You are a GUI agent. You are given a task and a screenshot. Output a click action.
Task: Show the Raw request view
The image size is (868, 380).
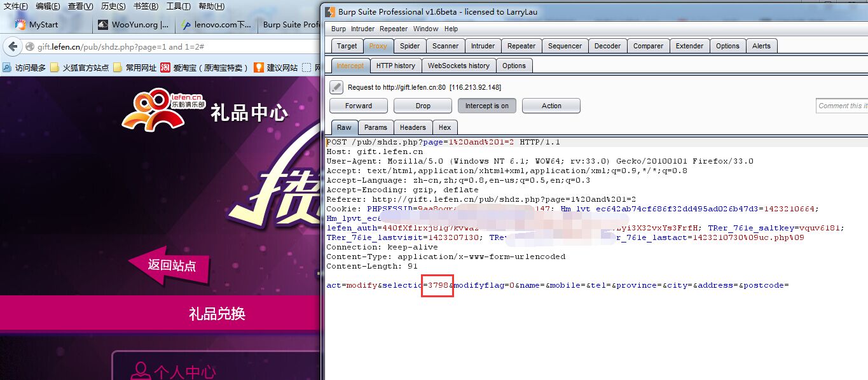coord(344,127)
